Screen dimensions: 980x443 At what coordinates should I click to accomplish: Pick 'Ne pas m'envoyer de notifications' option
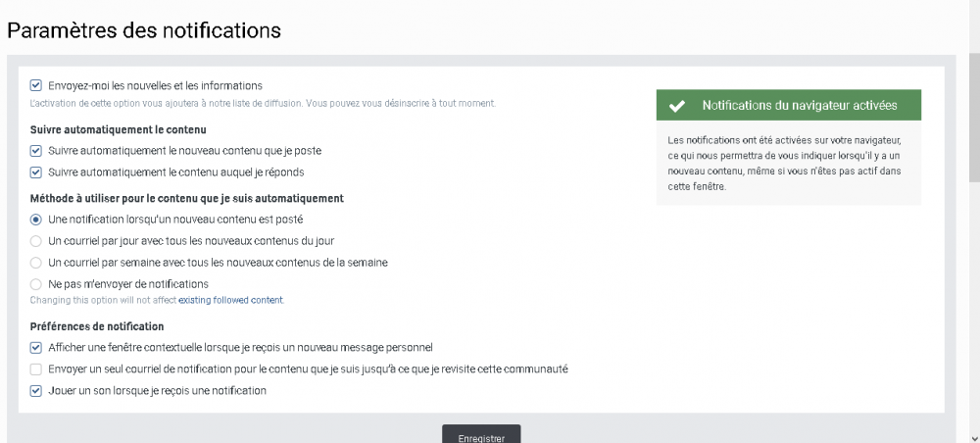coord(36,283)
